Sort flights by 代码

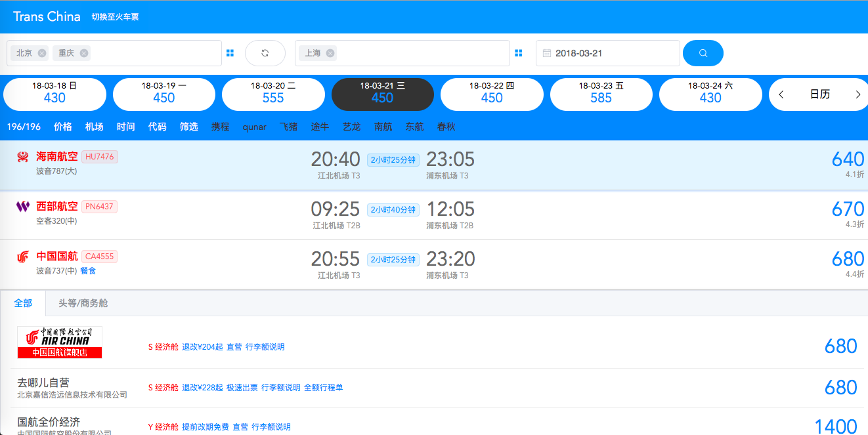pos(158,127)
